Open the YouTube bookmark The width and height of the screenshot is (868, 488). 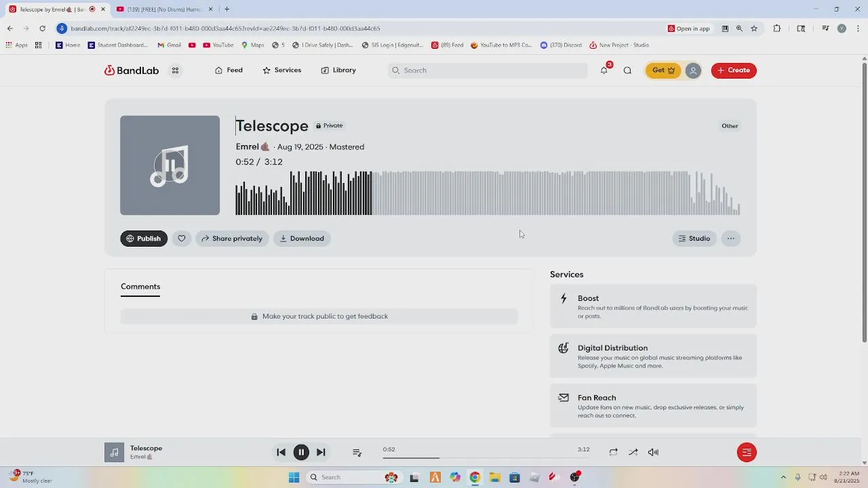218,45
